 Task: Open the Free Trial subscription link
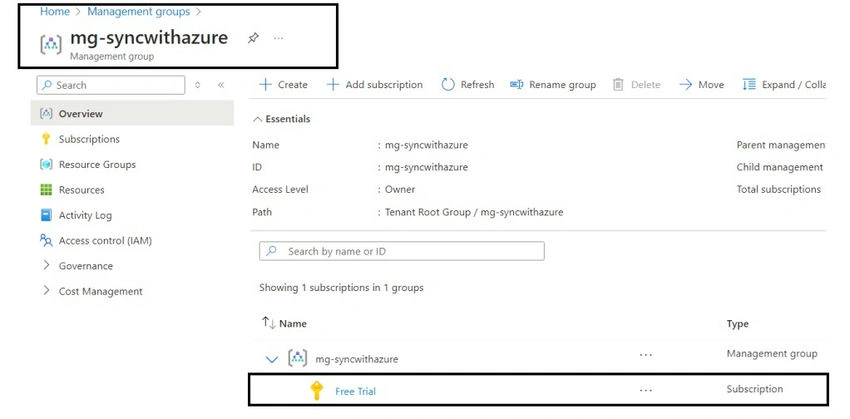point(355,391)
